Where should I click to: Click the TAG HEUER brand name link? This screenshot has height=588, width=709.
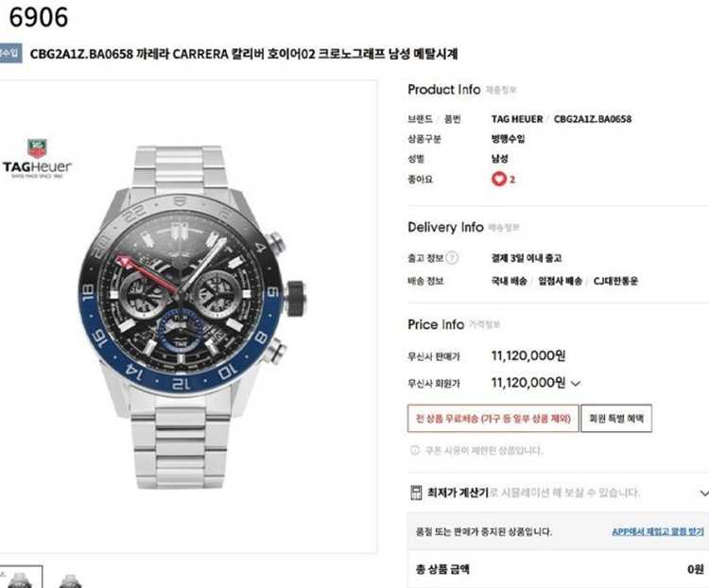(x=517, y=119)
